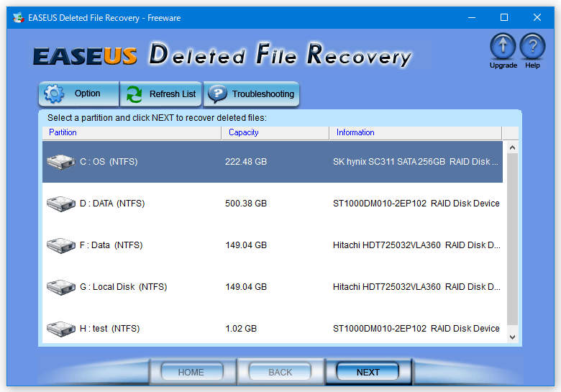Select the D : DATA (NTFS) partition
Image resolution: width=561 pixels, height=392 pixels.
point(273,204)
